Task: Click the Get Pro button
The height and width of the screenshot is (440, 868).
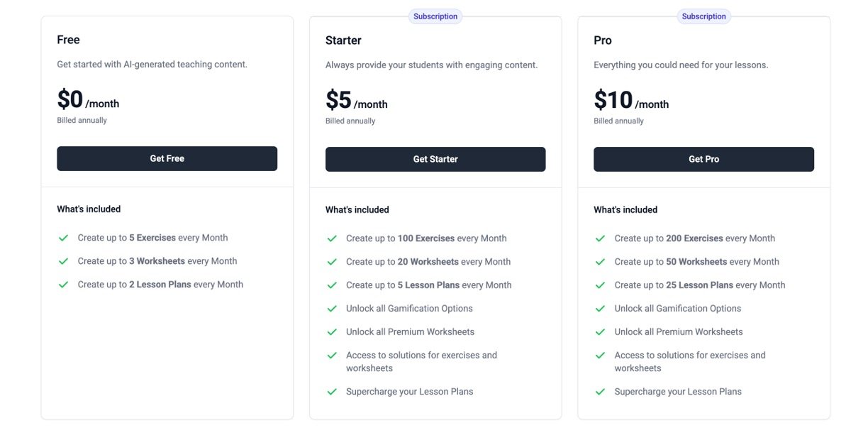Action: pos(703,160)
